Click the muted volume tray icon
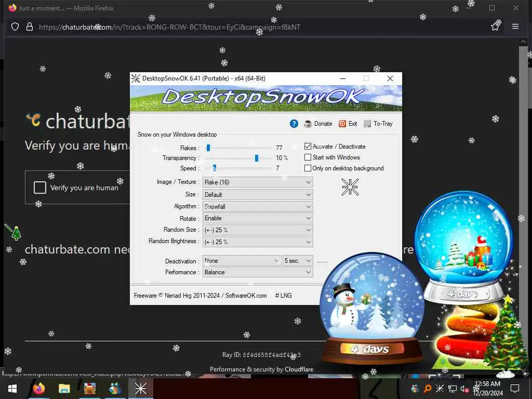 click(464, 389)
